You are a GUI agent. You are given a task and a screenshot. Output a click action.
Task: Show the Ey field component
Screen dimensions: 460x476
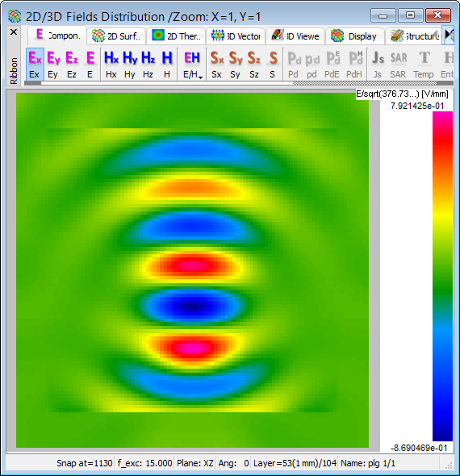(x=53, y=65)
